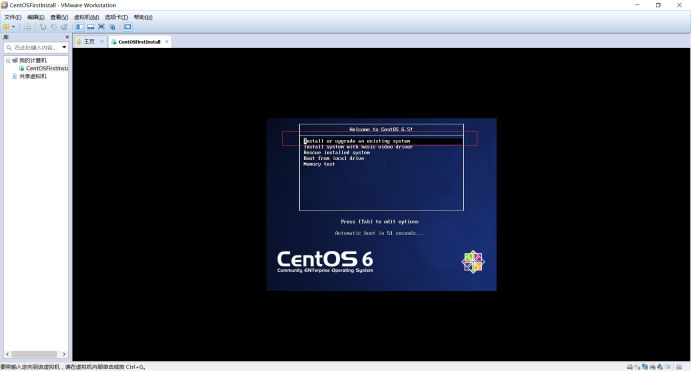
Task: Restore down the VMware Workstation window
Action: [658, 5]
